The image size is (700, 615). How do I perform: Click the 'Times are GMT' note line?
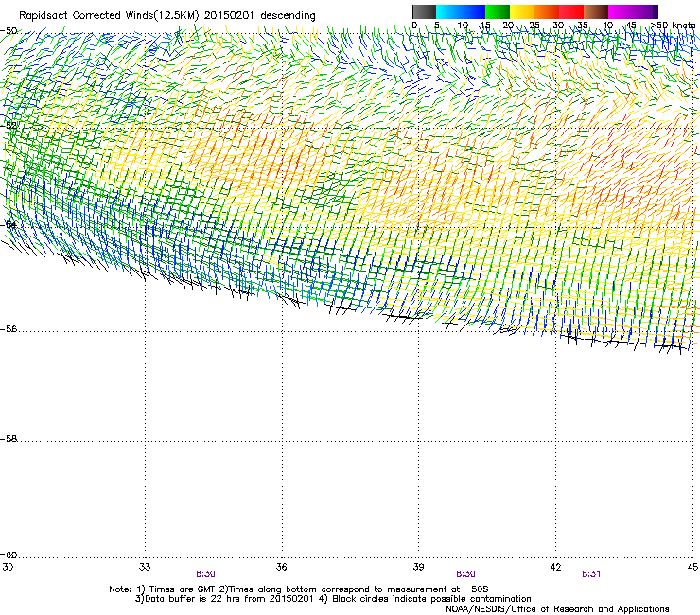[x=299, y=589]
